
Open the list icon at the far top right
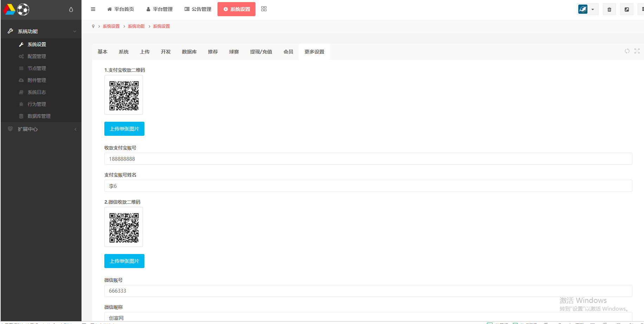(642, 9)
